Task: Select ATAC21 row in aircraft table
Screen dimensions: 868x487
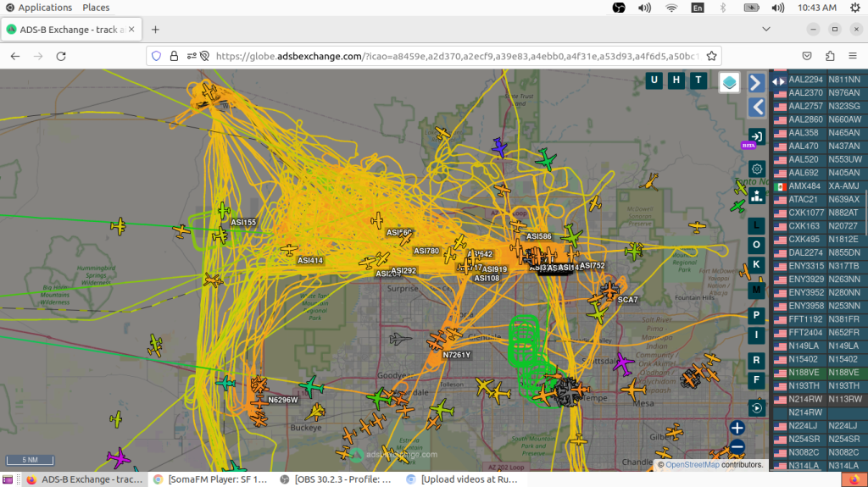Action: click(x=818, y=200)
